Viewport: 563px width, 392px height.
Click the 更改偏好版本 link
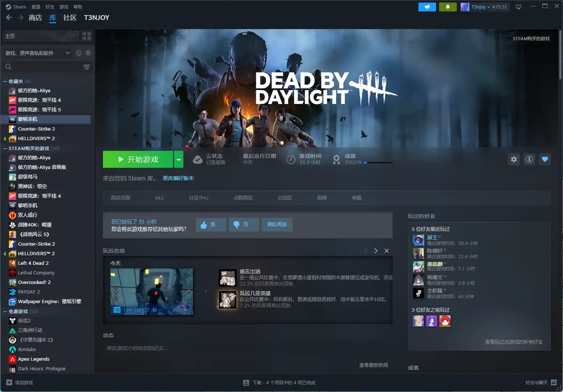[178, 178]
